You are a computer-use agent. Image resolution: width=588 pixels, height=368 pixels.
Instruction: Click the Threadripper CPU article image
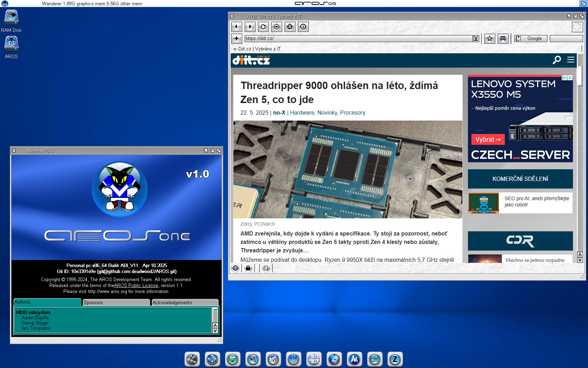(x=348, y=170)
